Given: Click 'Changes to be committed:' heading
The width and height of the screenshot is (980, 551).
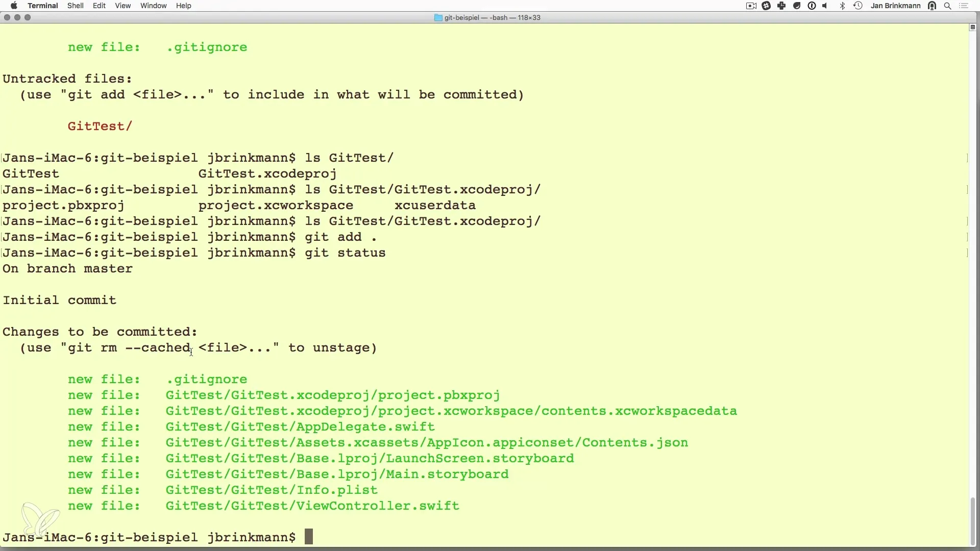Looking at the screenshot, I should pos(100,332).
